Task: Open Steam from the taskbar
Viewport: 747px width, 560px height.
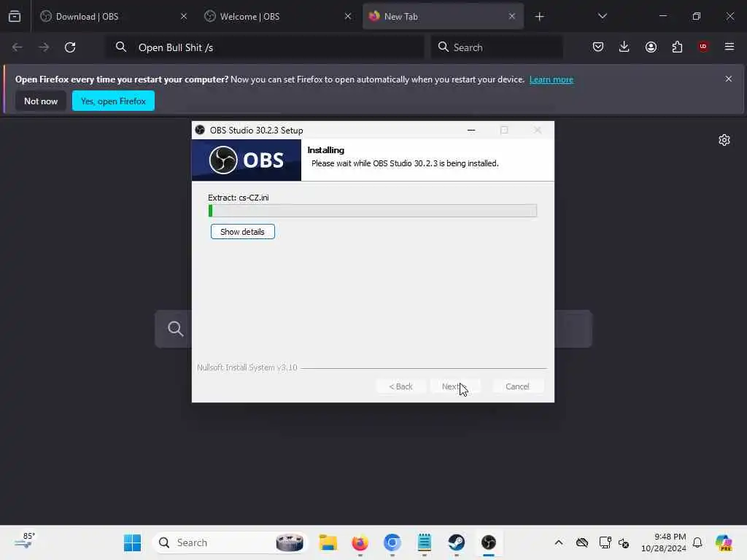Action: [457, 542]
